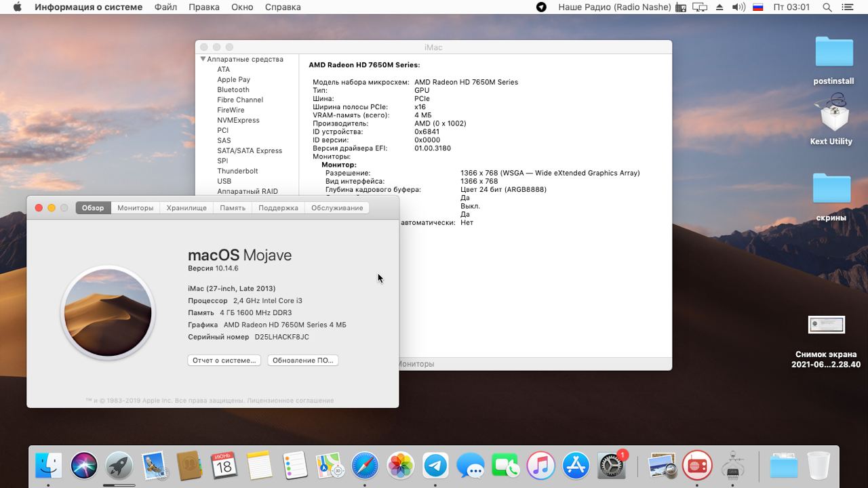Open Contacts book icon in Dock
The image size is (868, 488).
189,466
